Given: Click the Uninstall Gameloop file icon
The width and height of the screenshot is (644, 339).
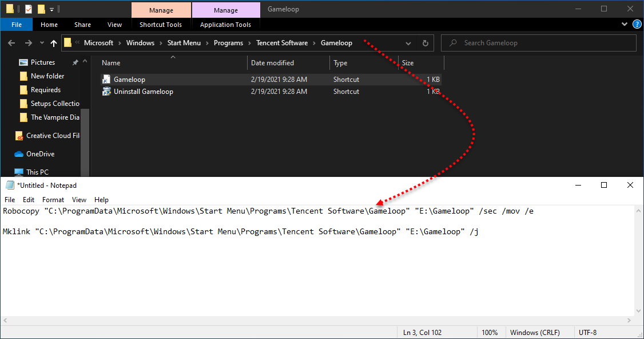Looking at the screenshot, I should coord(106,91).
